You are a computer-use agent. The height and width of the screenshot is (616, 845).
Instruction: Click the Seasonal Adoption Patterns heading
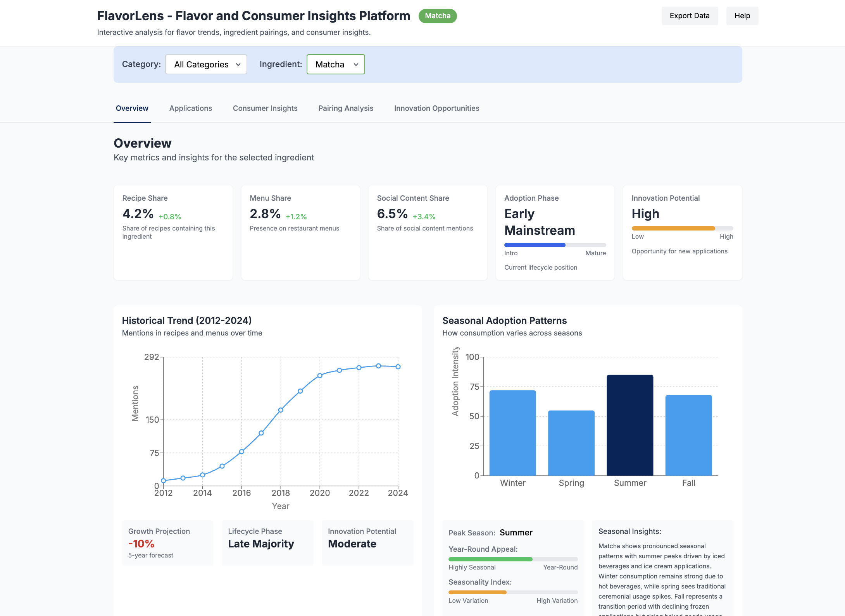[x=505, y=320]
